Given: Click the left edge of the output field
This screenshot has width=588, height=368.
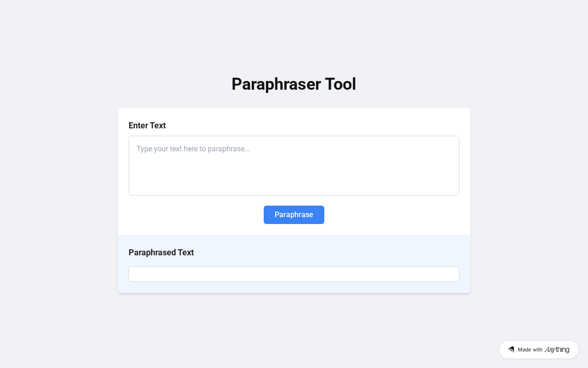Looking at the screenshot, I should point(132,274).
